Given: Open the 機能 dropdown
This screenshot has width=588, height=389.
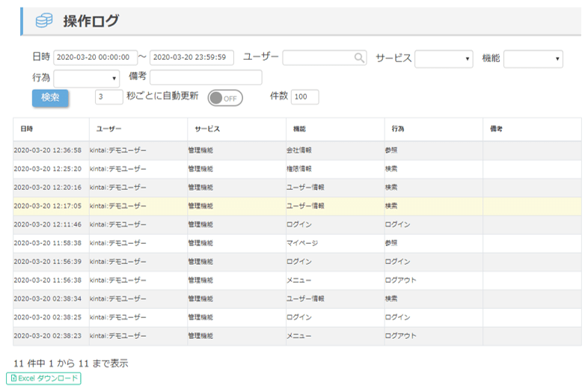Looking at the screenshot, I should (533, 59).
